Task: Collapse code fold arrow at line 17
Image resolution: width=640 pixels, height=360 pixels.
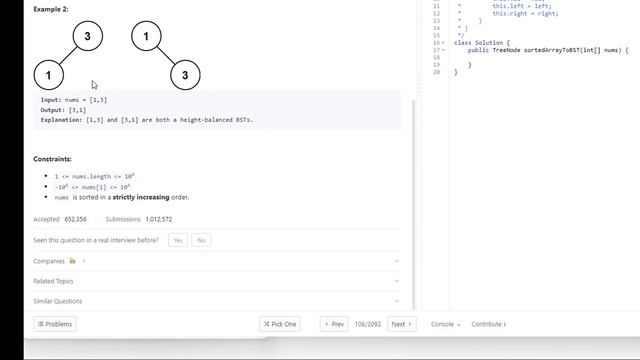Action: coord(443,50)
